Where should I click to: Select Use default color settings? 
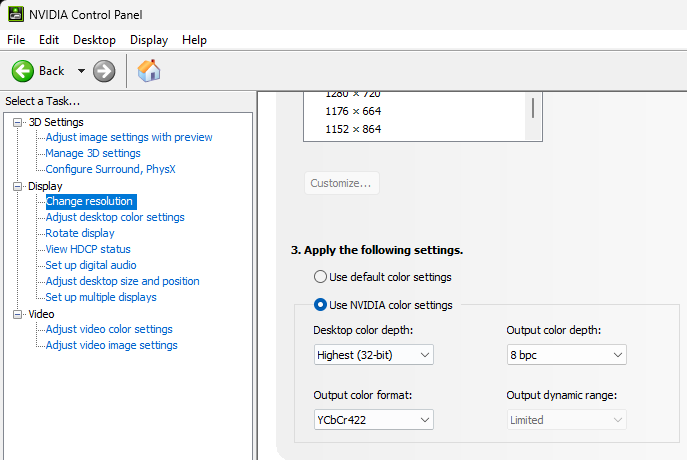[320, 277]
